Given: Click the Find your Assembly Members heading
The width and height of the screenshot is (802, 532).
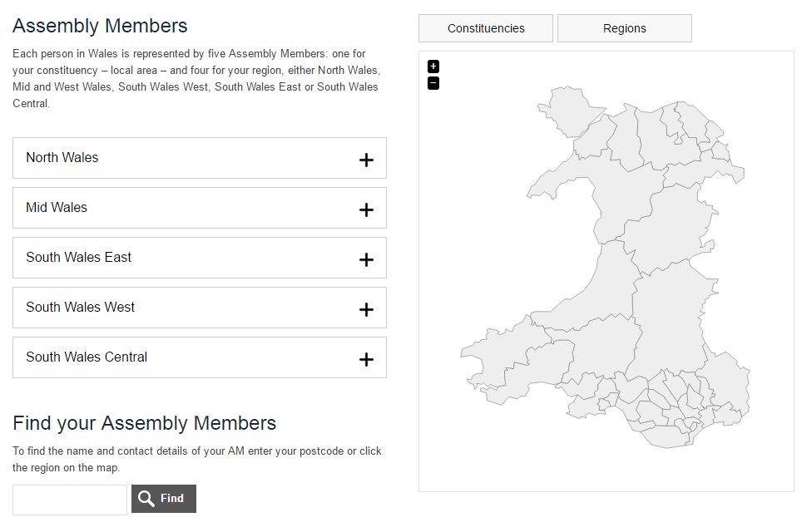Looking at the screenshot, I should [144, 423].
